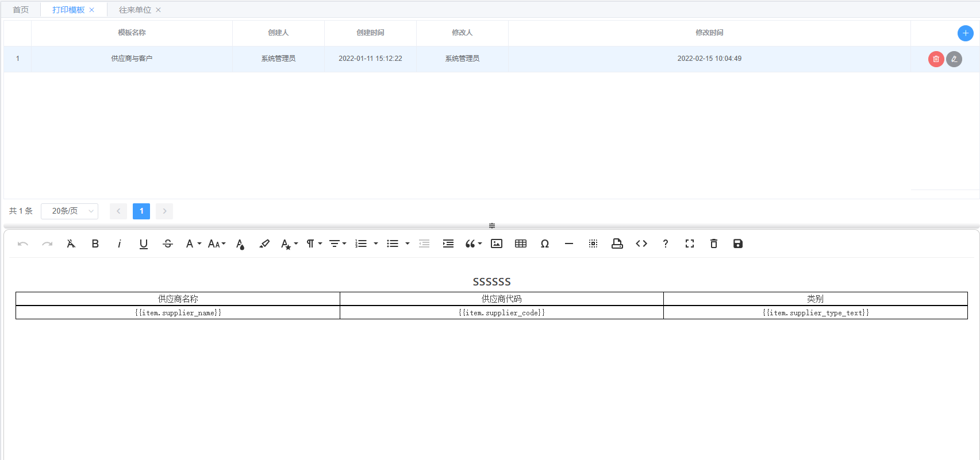Go to next page arrow

164,211
